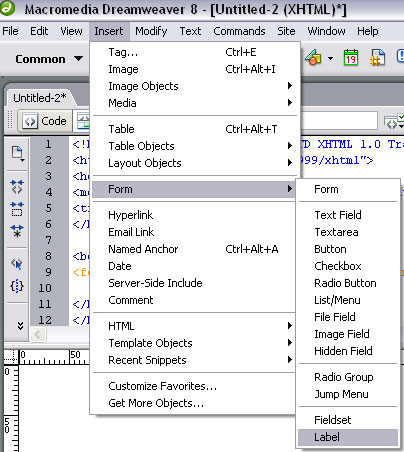Screen dimensions: 404x452
Task: Click the Select Parent Tag icon
Action: point(17,264)
